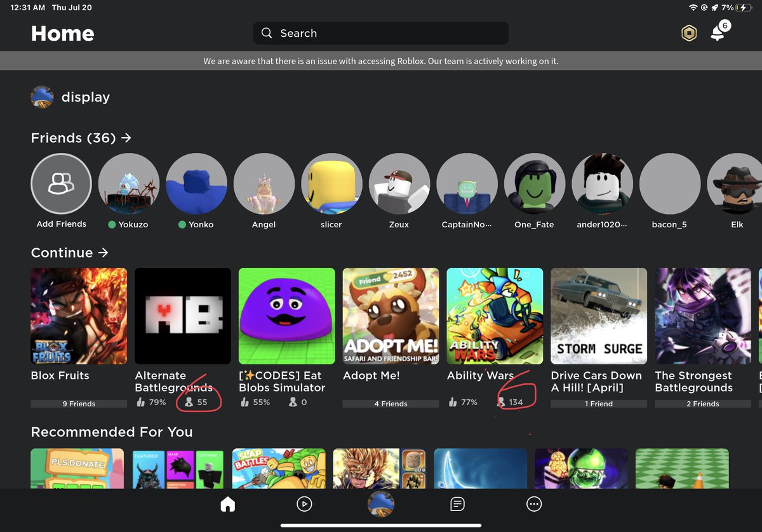Open Zeux's friend avatar

399,183
